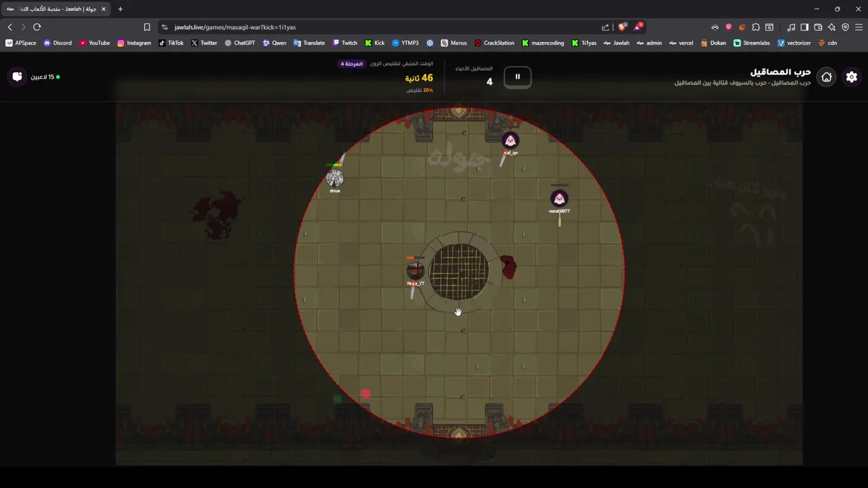Open game settings gear icon
The width and height of the screenshot is (868, 488).
coord(852,77)
